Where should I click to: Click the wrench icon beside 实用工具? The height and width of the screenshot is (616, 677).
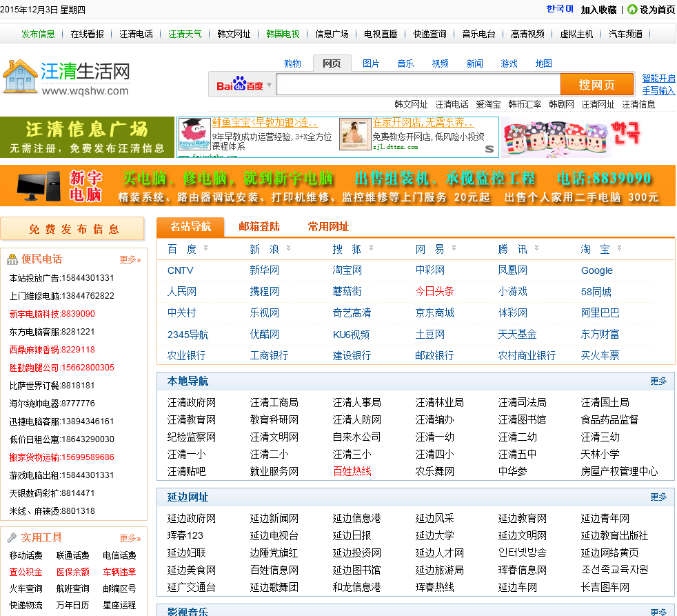(x=12, y=537)
